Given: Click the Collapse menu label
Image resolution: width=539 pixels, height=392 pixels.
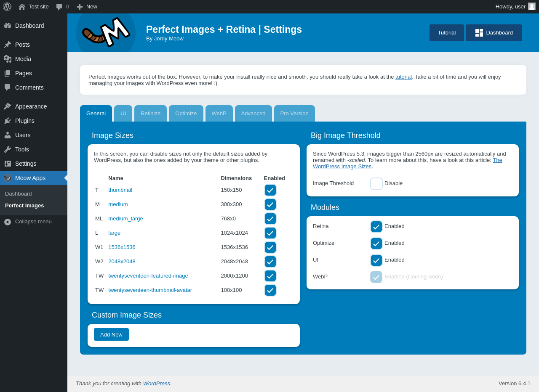Looking at the screenshot, I should click(33, 222).
